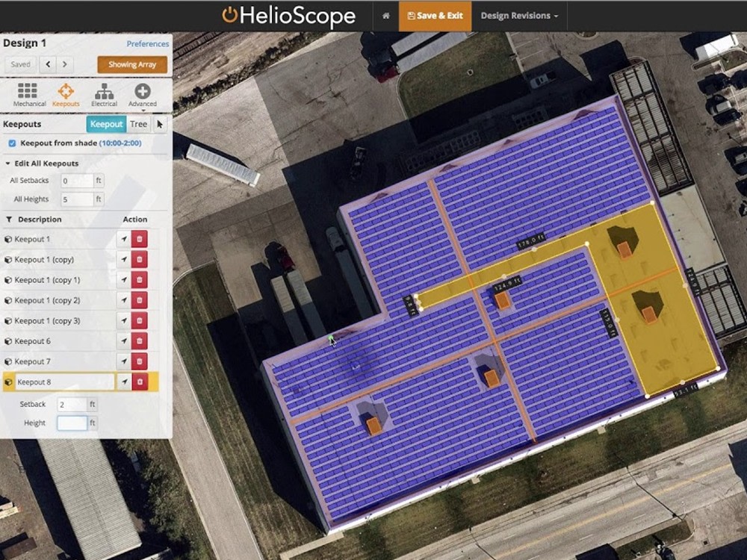Locate Keepout 1 (copy 2) with arrow icon

[124, 300]
